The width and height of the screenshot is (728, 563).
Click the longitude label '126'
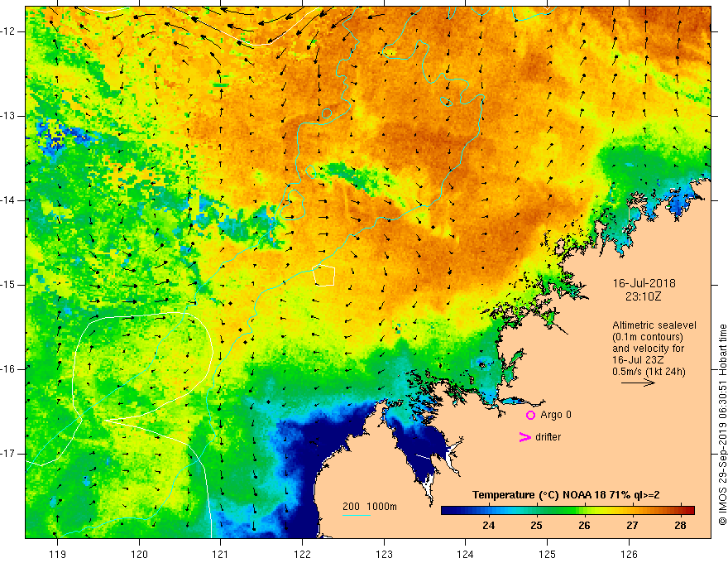pyautogui.click(x=629, y=554)
